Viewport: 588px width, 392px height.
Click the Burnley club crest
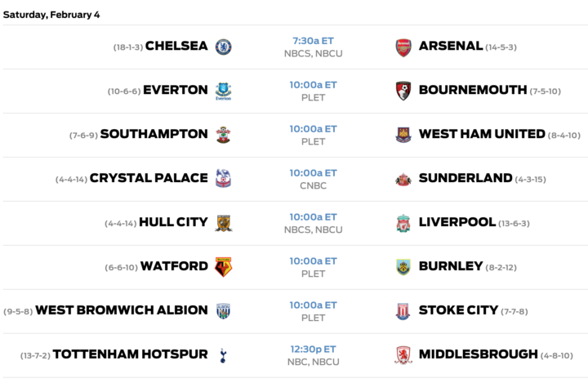pyautogui.click(x=403, y=267)
